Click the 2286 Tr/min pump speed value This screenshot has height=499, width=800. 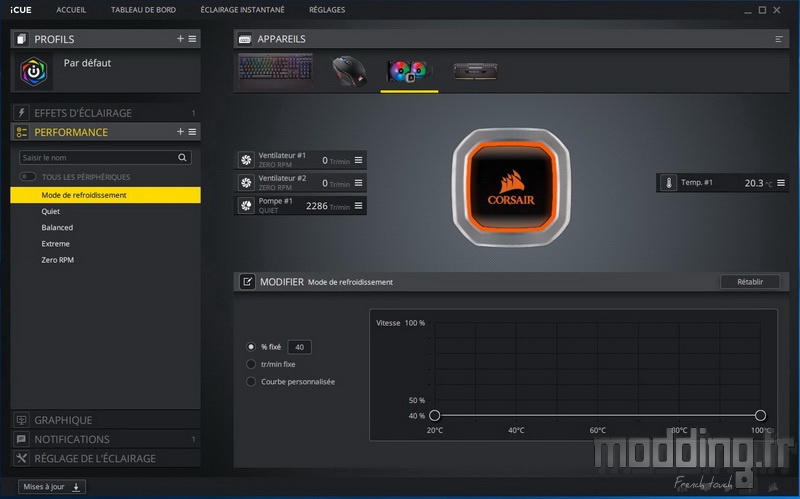click(x=328, y=206)
